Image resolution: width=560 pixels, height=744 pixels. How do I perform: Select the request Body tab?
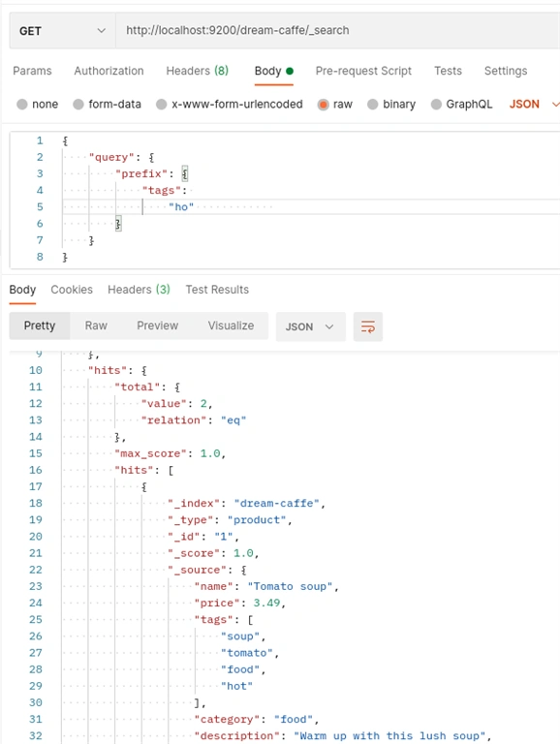[x=274, y=71]
